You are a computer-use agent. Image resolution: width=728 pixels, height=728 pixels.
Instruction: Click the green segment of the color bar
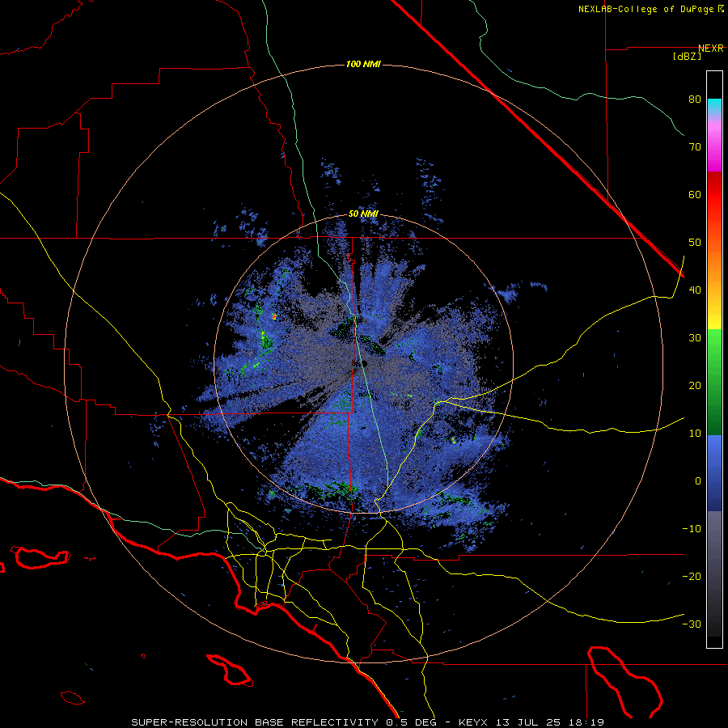[714, 382]
